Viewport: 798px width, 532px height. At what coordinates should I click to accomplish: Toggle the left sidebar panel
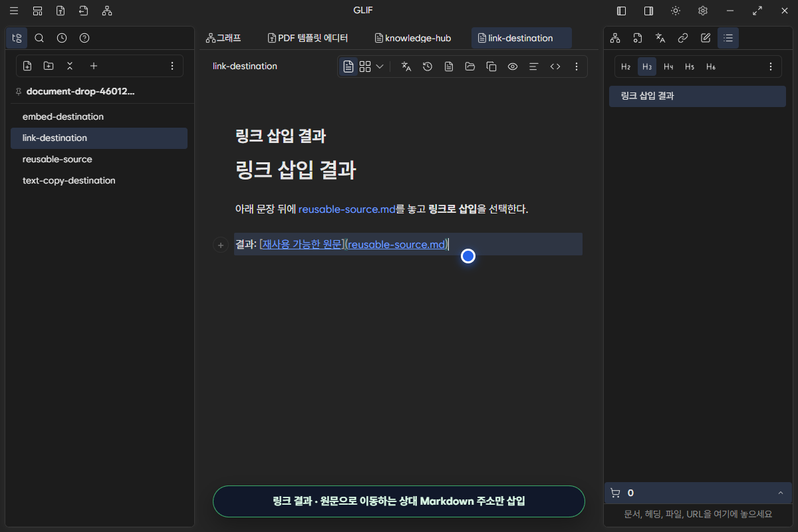click(x=622, y=11)
